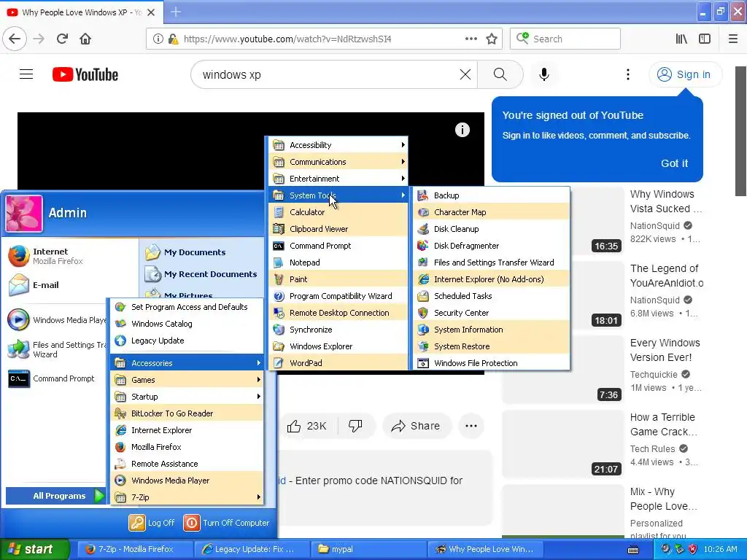Open My Recent Documents
Image resolution: width=747 pixels, height=560 pixels.
click(201, 274)
